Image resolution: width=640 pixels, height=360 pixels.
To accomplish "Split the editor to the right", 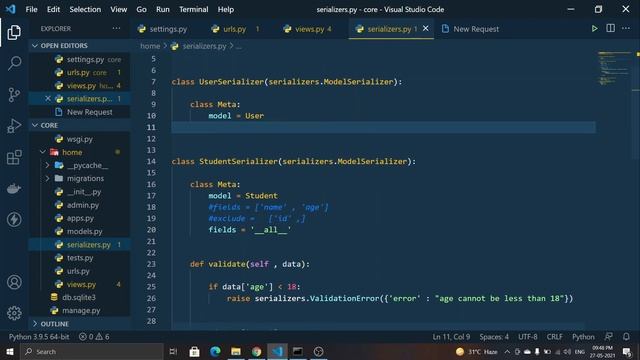I will coord(610,28).
